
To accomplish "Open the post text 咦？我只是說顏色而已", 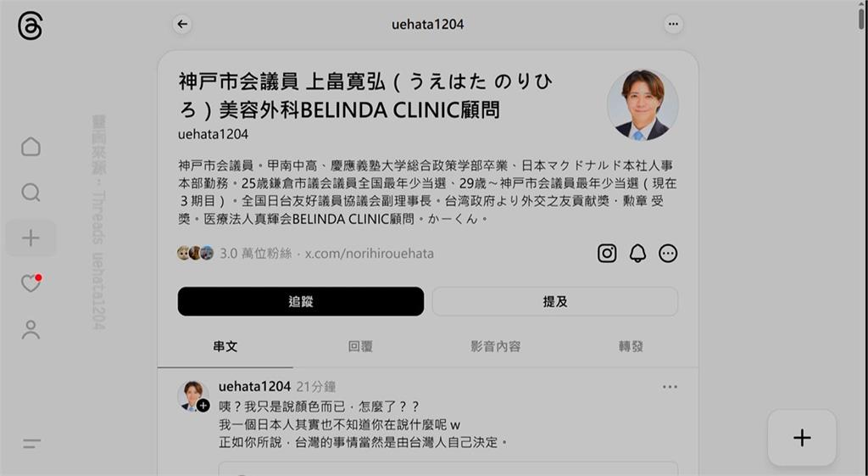I will (x=319, y=406).
